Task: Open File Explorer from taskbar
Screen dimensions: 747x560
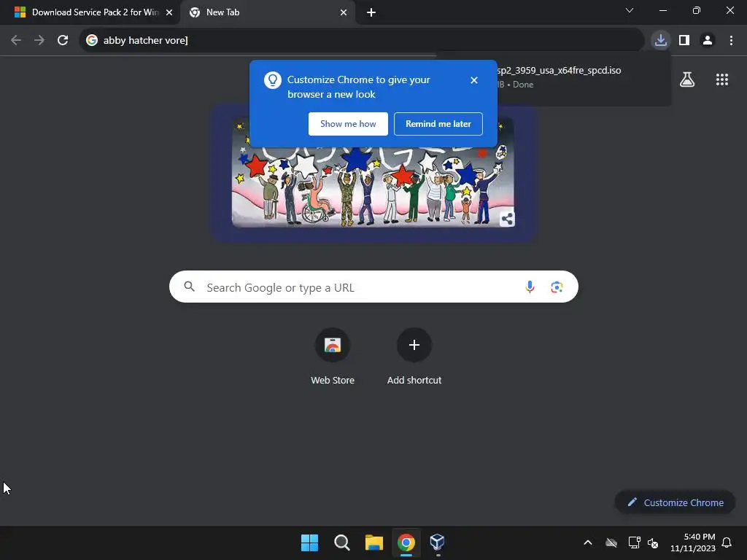Action: click(x=374, y=542)
